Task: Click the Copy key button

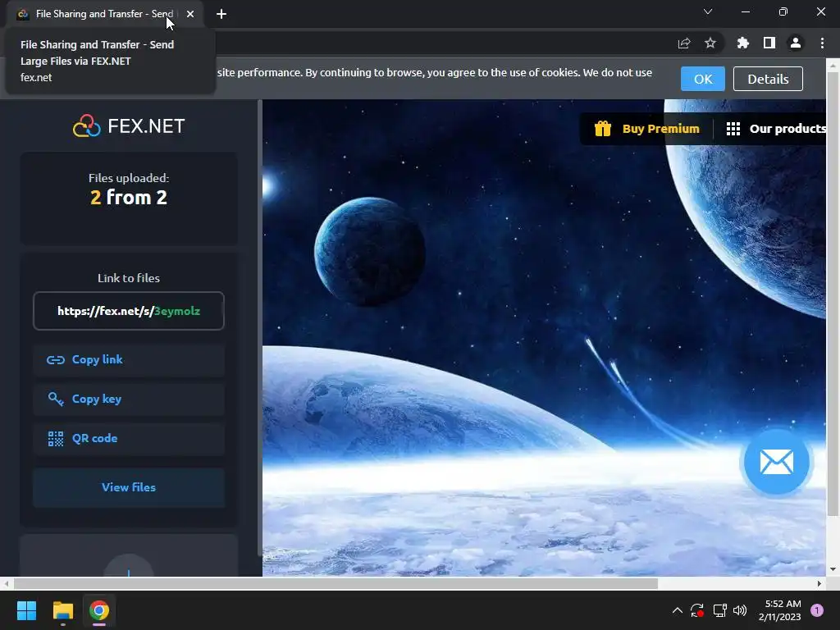Action: [x=129, y=399]
